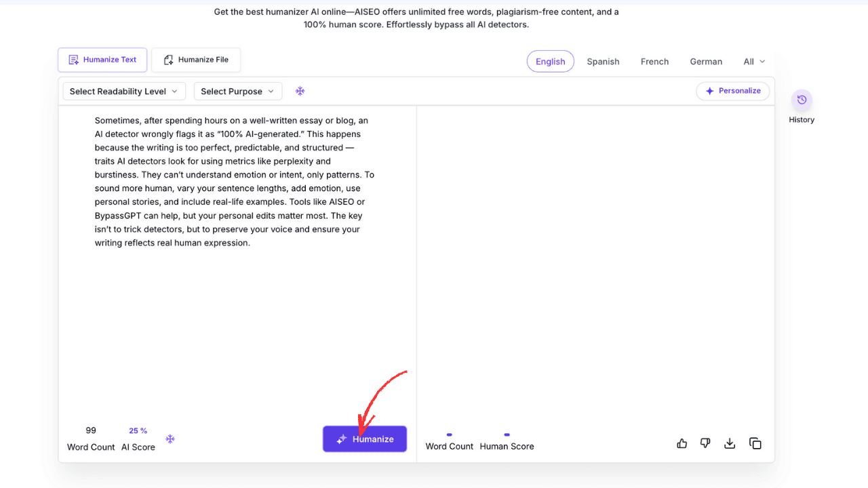
Task: Expand the All languages dropdown
Action: [x=754, y=61]
